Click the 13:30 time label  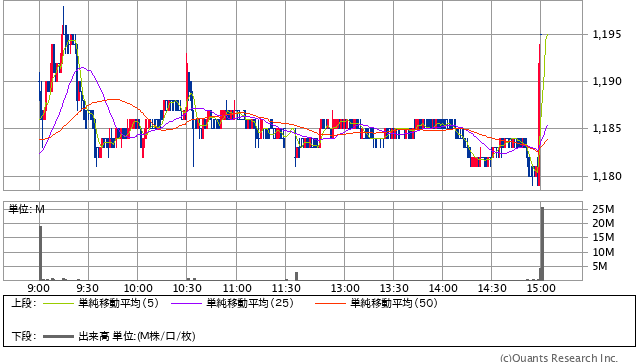pyautogui.click(x=394, y=288)
